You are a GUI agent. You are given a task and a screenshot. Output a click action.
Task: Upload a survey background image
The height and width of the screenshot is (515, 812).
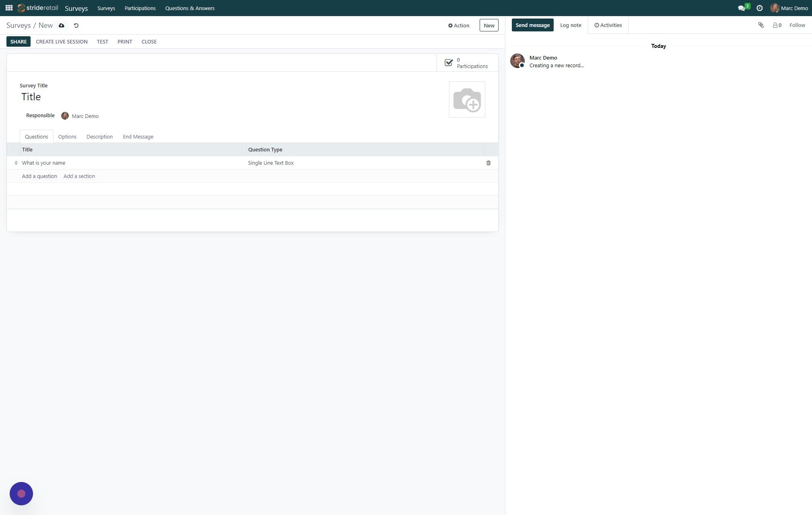(467, 99)
